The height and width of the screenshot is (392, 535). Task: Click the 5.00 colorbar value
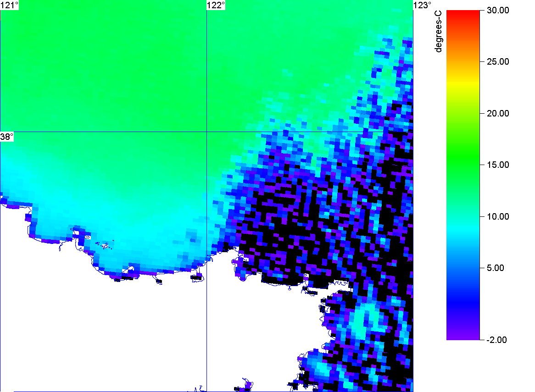[495, 268]
